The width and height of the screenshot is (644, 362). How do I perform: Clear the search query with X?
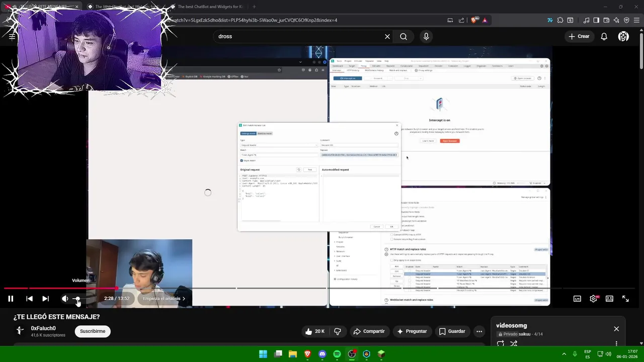coord(387,36)
